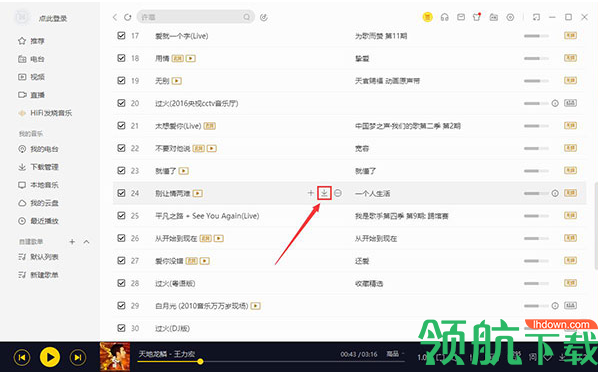Play the MV icon for song 19

pyautogui.click(x=177, y=81)
